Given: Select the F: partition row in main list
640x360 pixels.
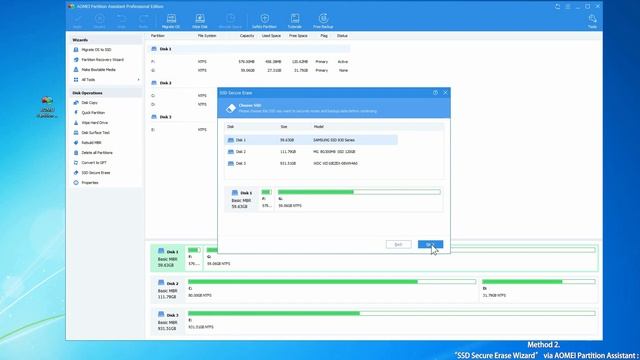Looking at the screenshot, I should [x=250, y=62].
